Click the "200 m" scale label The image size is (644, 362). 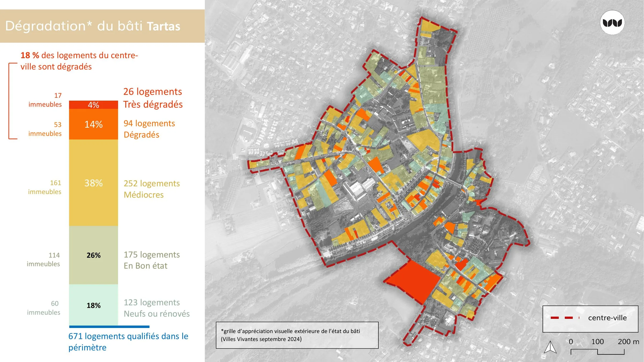click(x=628, y=342)
